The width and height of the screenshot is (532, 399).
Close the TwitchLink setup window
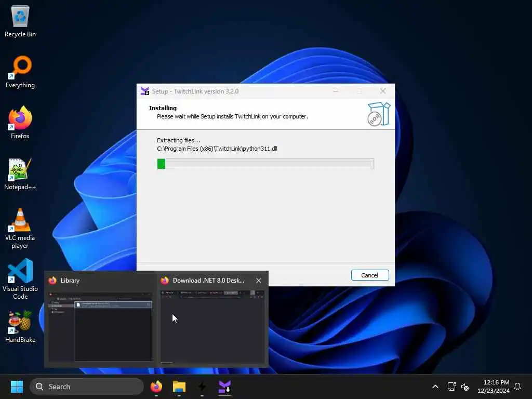[383, 91]
